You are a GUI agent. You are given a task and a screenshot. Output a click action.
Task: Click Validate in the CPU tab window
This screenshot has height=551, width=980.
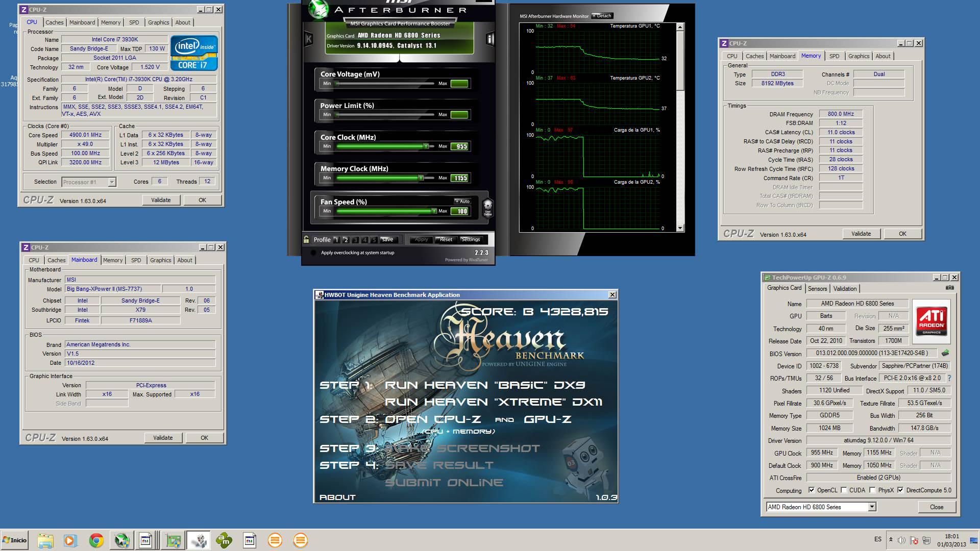point(161,200)
